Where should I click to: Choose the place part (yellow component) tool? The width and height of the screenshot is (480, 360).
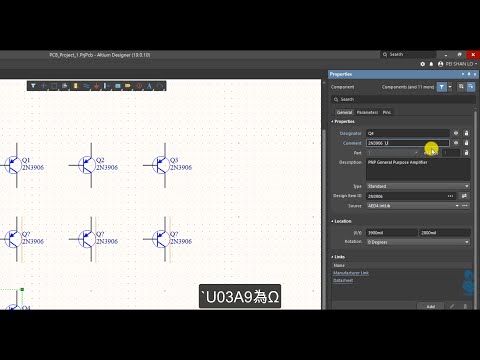pyautogui.click(x=76, y=86)
